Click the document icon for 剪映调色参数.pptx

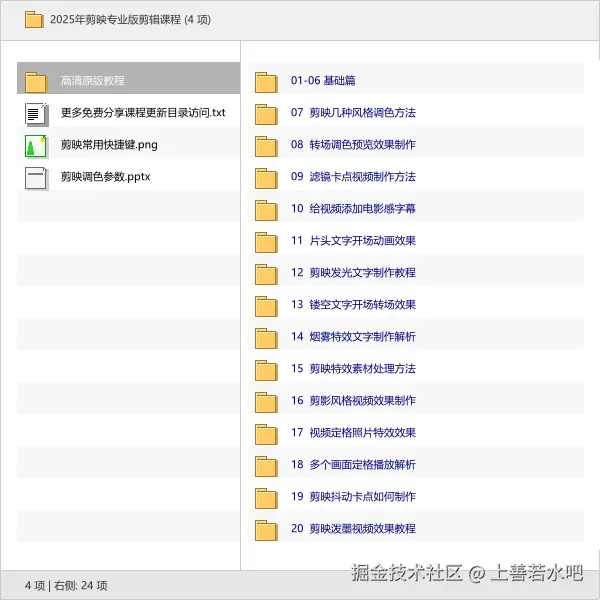tap(36, 178)
